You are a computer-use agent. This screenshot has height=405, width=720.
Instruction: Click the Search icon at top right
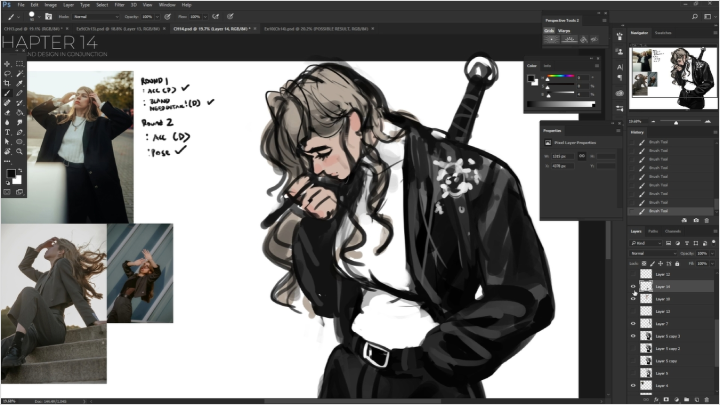[695, 17]
